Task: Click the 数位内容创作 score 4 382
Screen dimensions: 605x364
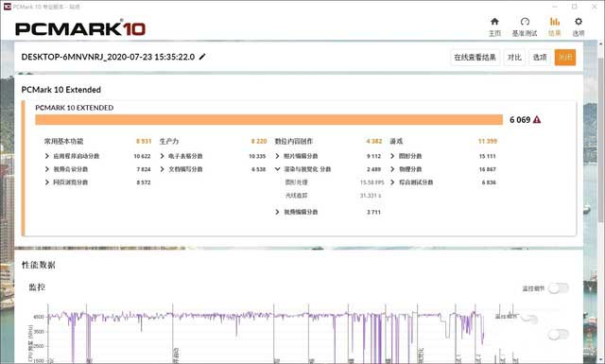Action: (x=374, y=141)
